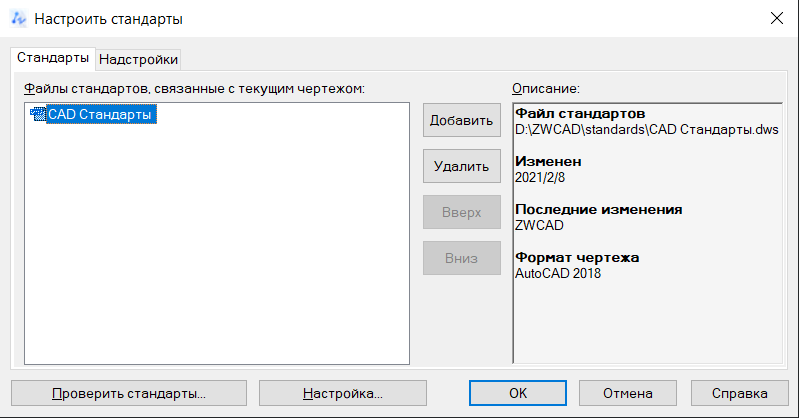Click the Отмена button
The image size is (799, 418).
pyautogui.click(x=628, y=393)
